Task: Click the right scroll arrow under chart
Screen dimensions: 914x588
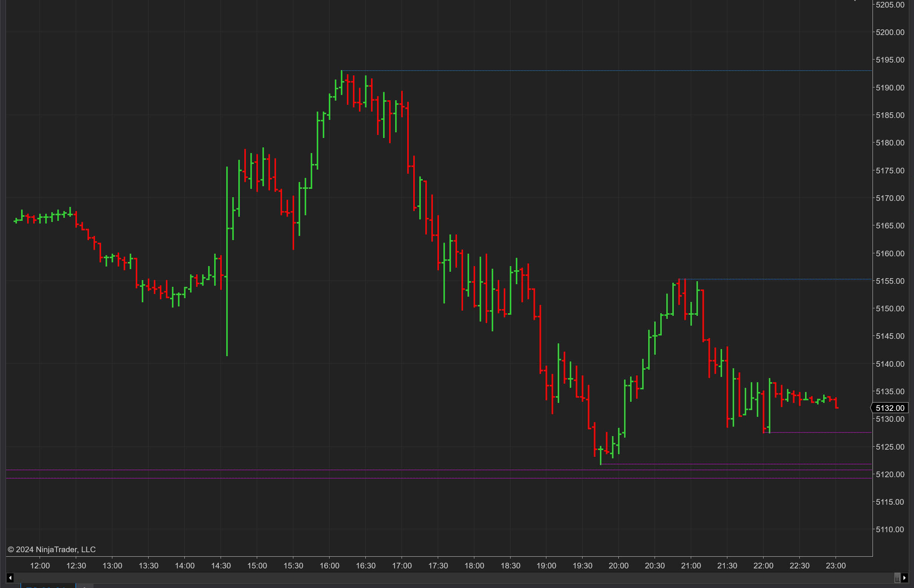Action: click(x=904, y=578)
